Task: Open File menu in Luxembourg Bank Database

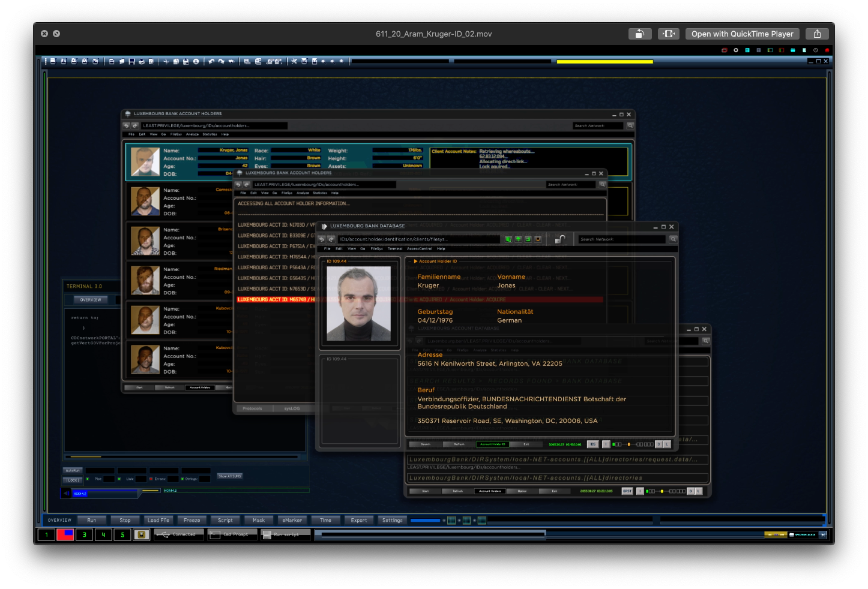Action: (327, 248)
